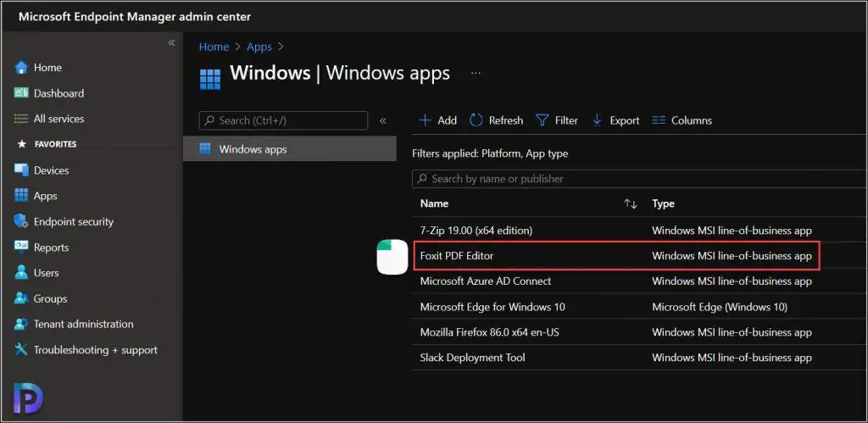Click the Filters applied: Platform, App type text
The image size is (868, 423).
pos(490,153)
